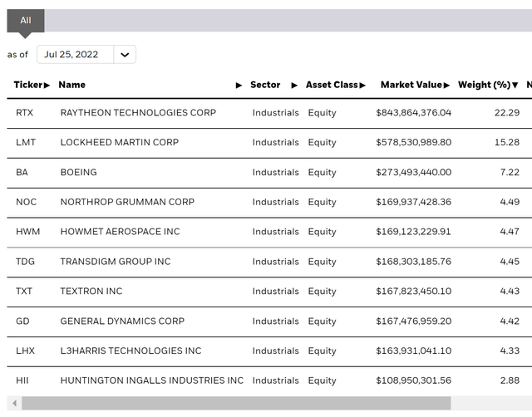This screenshot has height=417, width=532.
Task: Sort by the Asset Class column arrow
Action: point(362,86)
